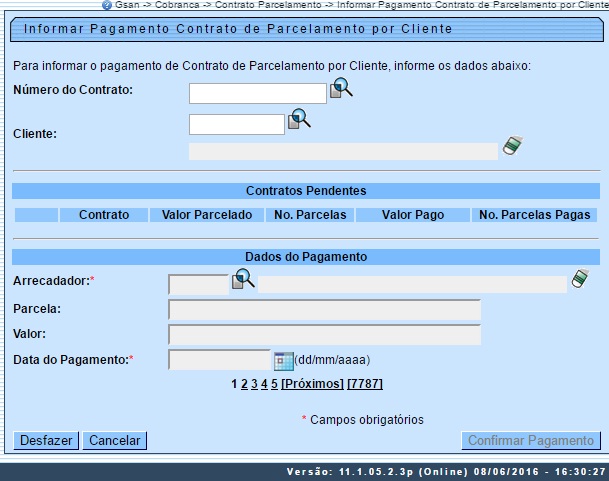The image size is (609, 481).
Task: Click the Cancelar button
Action: point(115,441)
